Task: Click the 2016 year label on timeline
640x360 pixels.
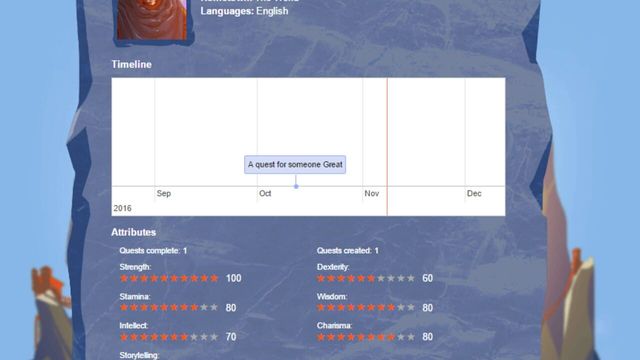Action: click(122, 208)
